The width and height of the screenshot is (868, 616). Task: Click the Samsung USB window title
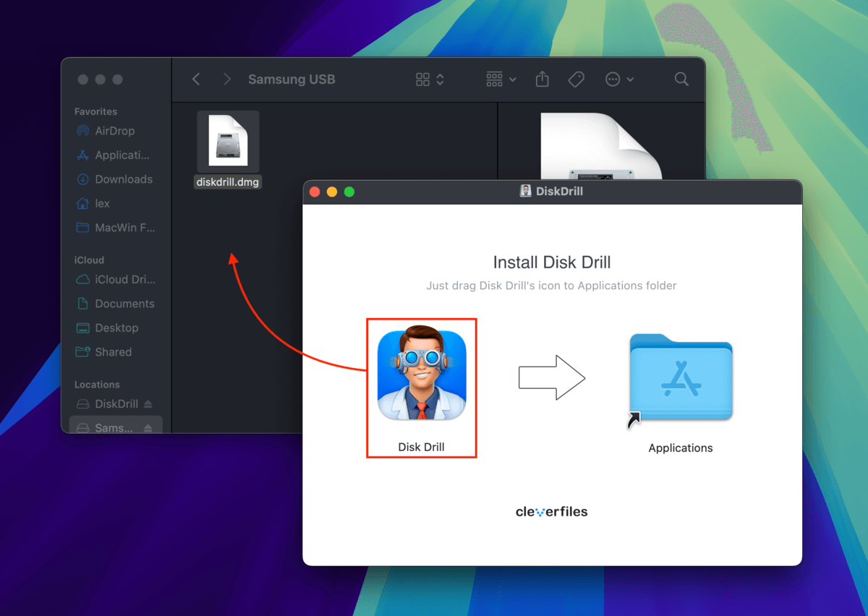[x=292, y=80]
